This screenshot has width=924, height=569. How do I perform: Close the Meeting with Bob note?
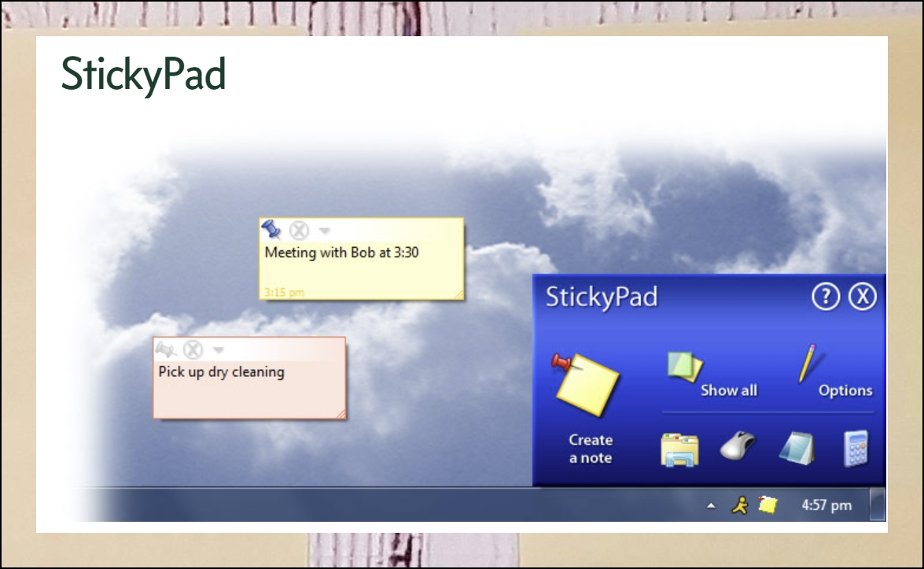(300, 230)
